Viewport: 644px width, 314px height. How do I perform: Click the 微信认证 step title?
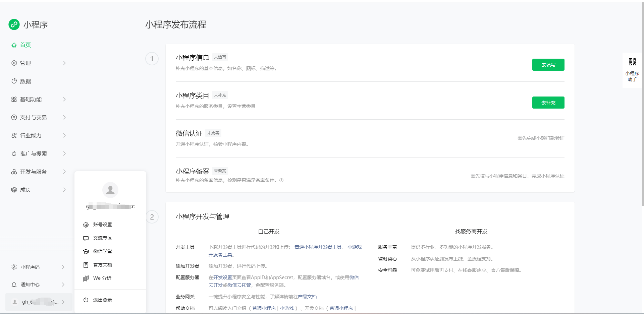tap(189, 133)
